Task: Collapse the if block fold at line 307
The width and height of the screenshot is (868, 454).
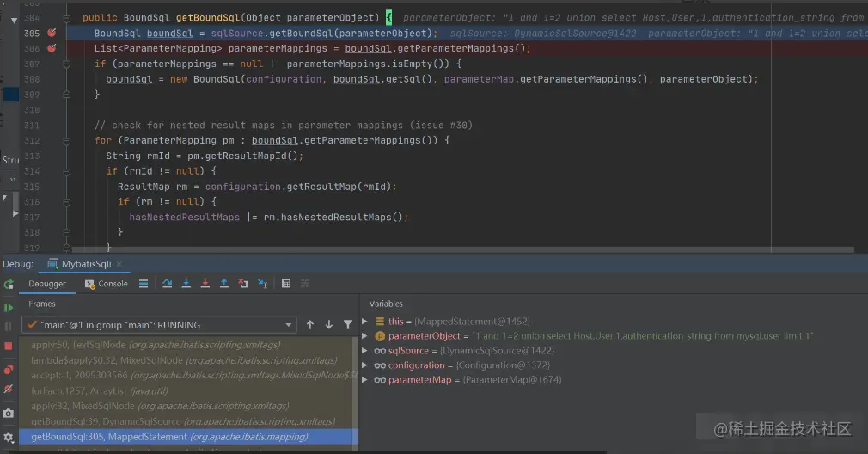Action: (x=67, y=64)
